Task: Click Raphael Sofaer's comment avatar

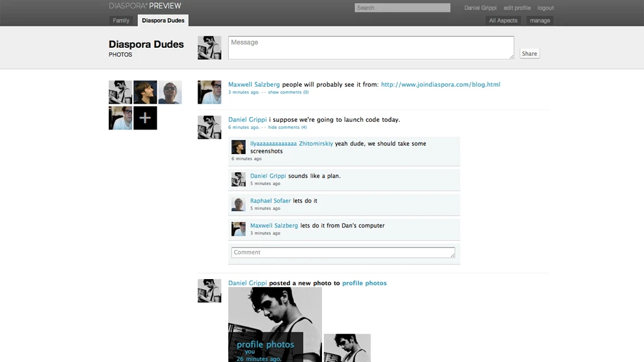Action: click(x=238, y=204)
